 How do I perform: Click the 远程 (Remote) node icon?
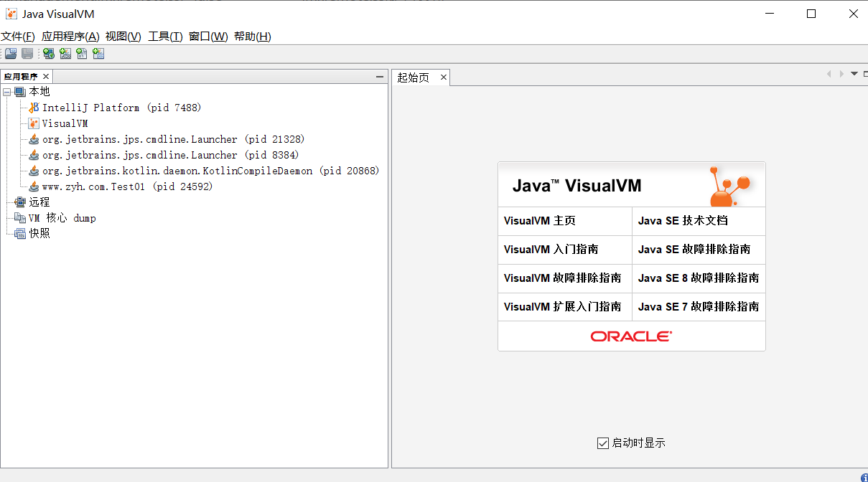(x=20, y=202)
